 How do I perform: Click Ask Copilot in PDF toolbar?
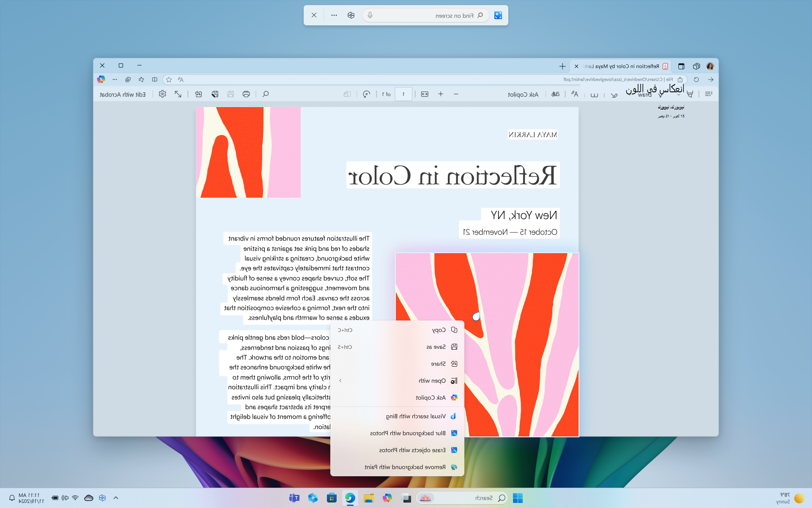[x=523, y=94]
